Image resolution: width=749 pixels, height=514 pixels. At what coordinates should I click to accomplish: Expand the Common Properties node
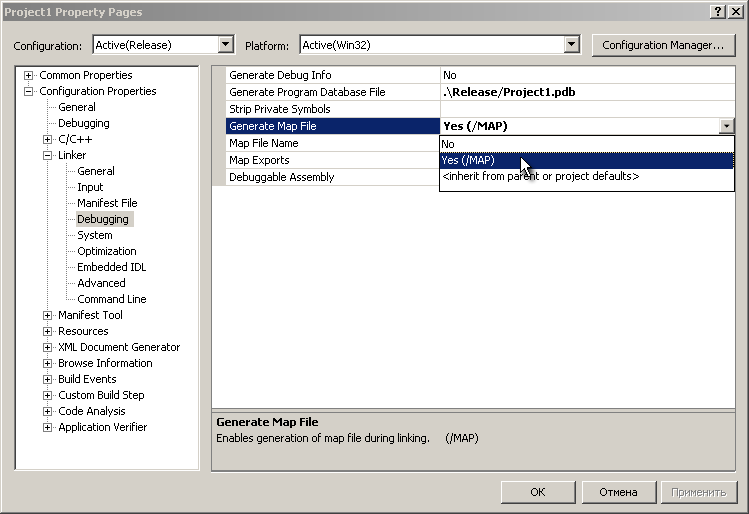28,75
